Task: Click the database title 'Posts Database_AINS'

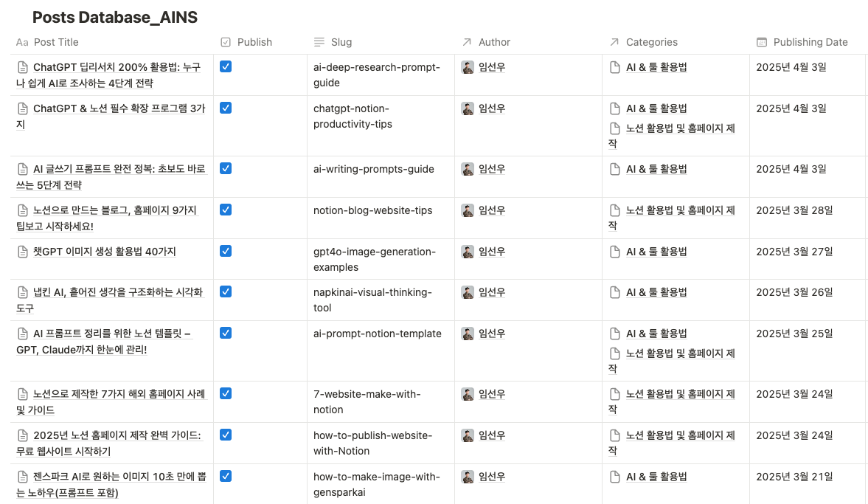Action: 115,17
